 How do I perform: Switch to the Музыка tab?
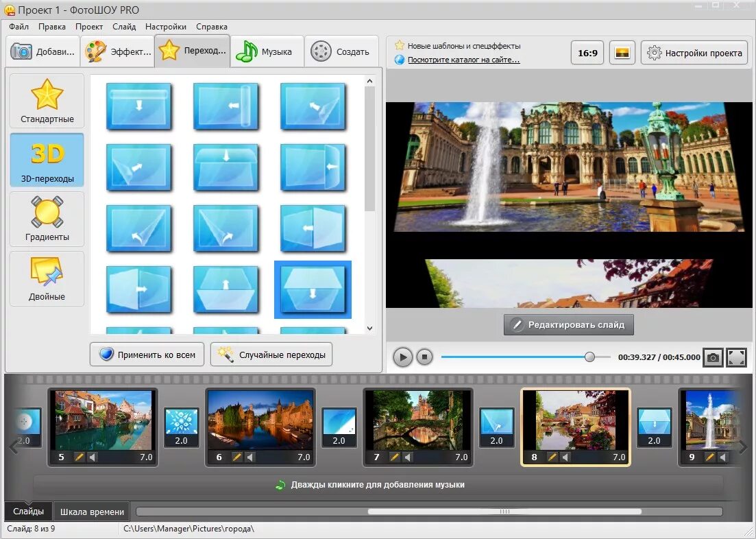pyautogui.click(x=267, y=51)
